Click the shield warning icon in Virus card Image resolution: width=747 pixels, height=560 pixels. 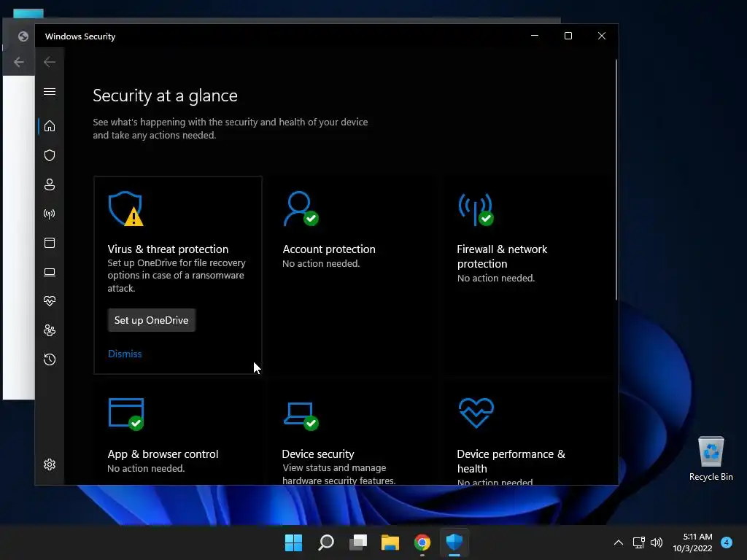(x=125, y=209)
